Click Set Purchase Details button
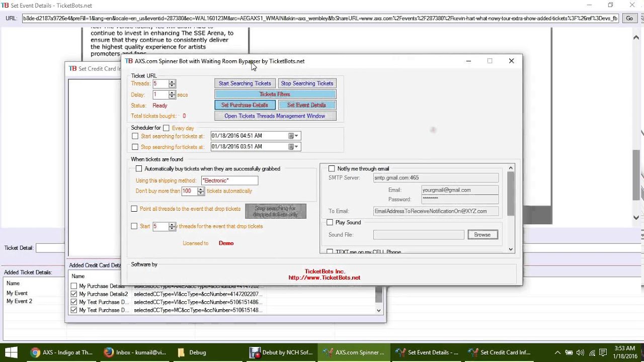Viewport: 644px width, 362px height. 245,105
